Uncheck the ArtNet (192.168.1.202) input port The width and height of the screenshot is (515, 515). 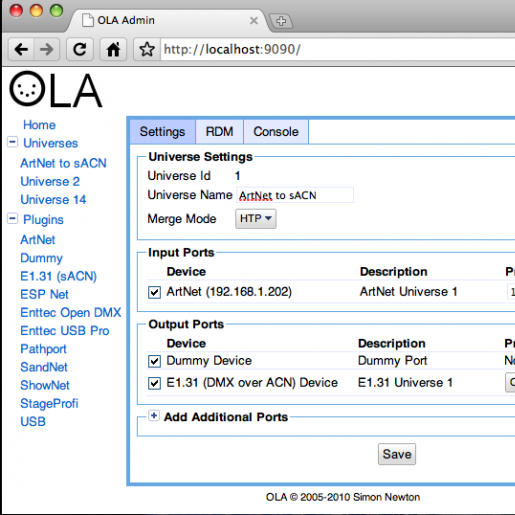[154, 292]
